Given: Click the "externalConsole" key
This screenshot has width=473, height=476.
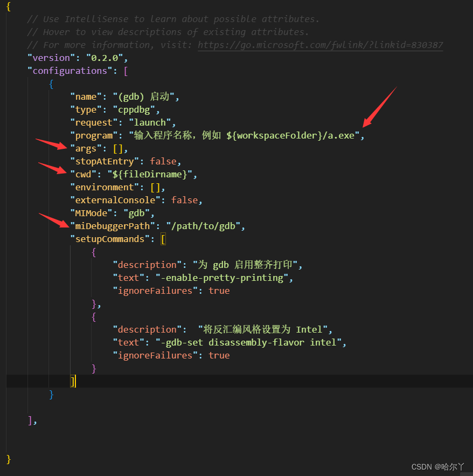Looking at the screenshot, I should 115,201.
